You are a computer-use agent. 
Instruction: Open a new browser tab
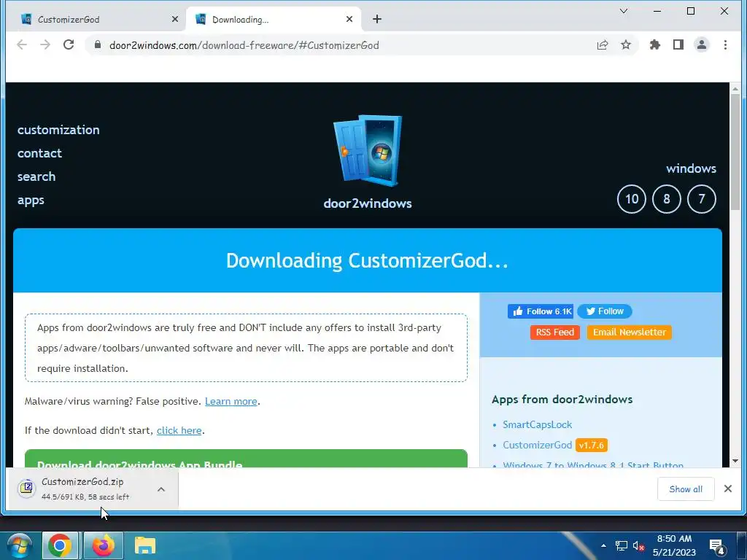[377, 19]
